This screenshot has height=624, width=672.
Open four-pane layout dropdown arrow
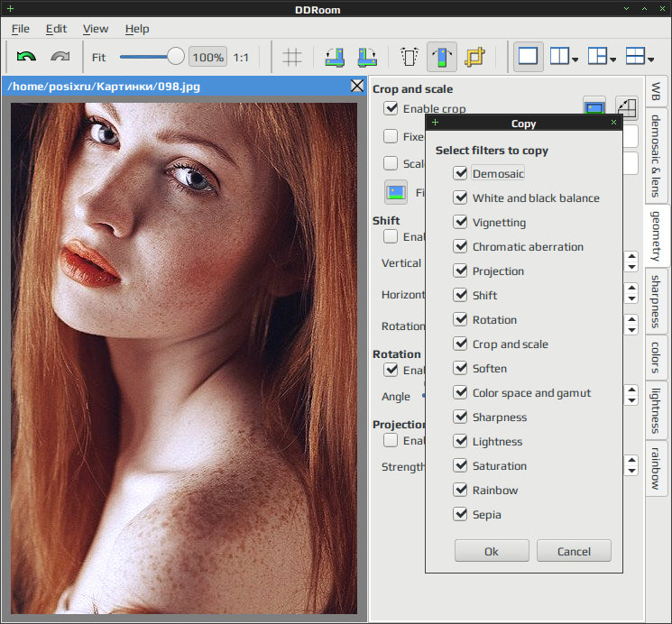[650, 60]
